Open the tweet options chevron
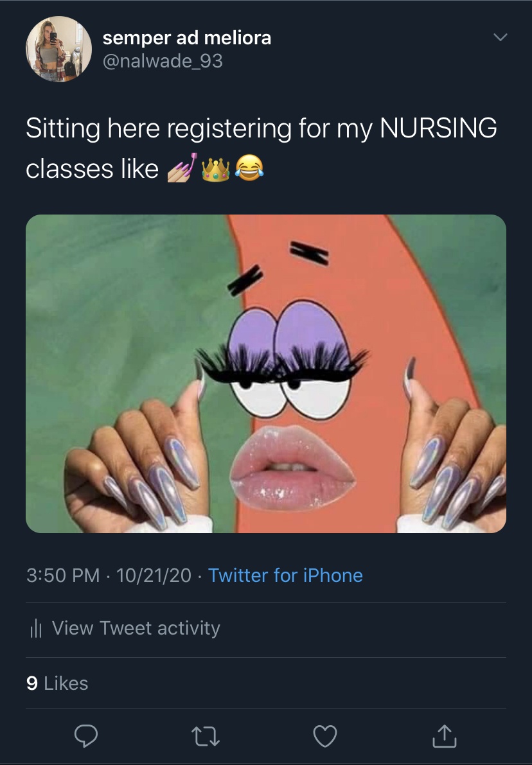The width and height of the screenshot is (532, 765). 501,37
